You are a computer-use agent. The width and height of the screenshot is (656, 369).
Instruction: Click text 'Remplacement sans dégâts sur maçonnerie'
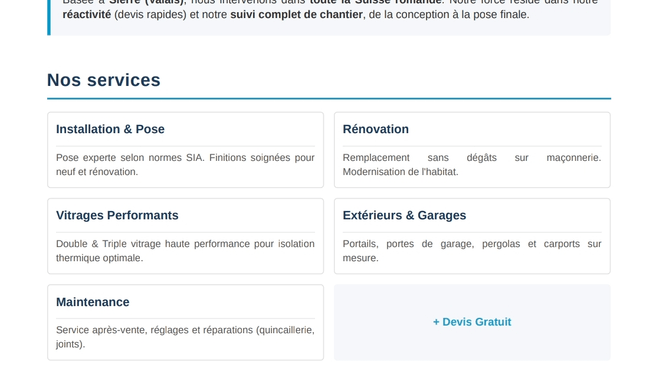[472, 158]
